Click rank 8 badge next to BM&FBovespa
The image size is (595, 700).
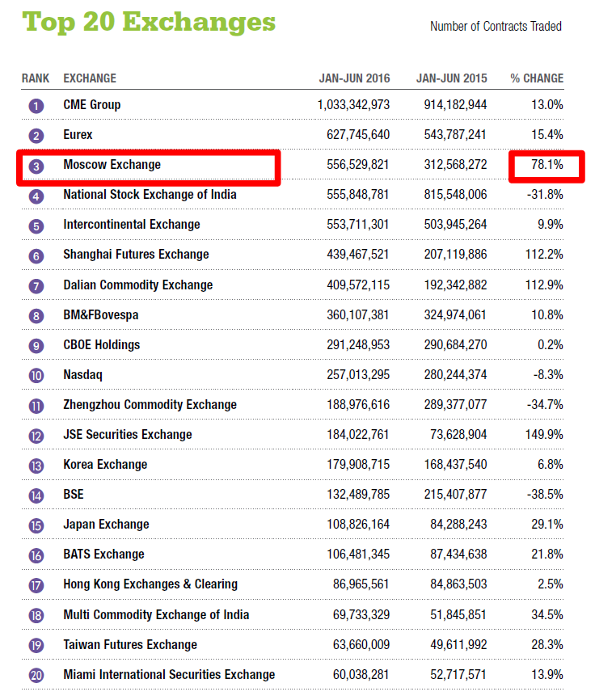click(x=36, y=316)
